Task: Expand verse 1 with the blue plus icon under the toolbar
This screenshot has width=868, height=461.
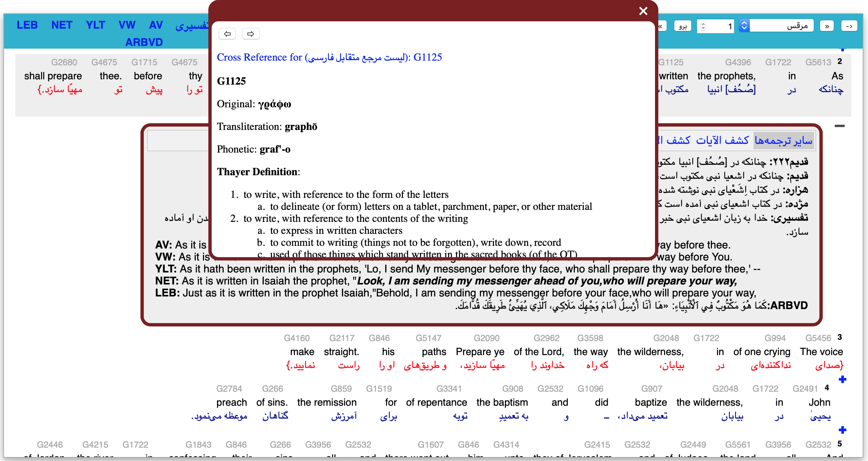Action: [x=842, y=49]
